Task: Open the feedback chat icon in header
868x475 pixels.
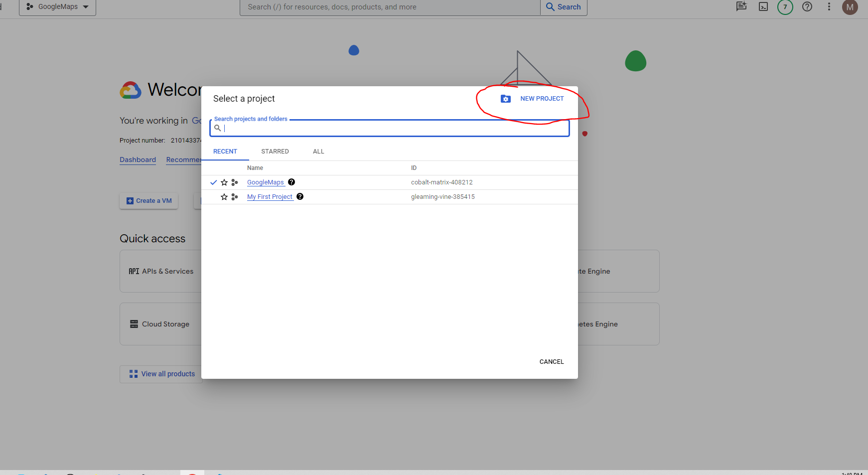Action: tap(741, 6)
